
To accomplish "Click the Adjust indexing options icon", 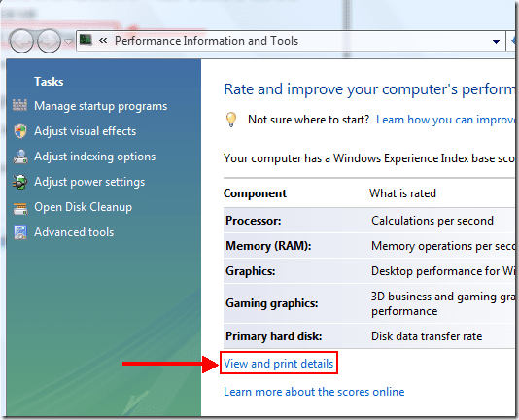I will pos(20,157).
